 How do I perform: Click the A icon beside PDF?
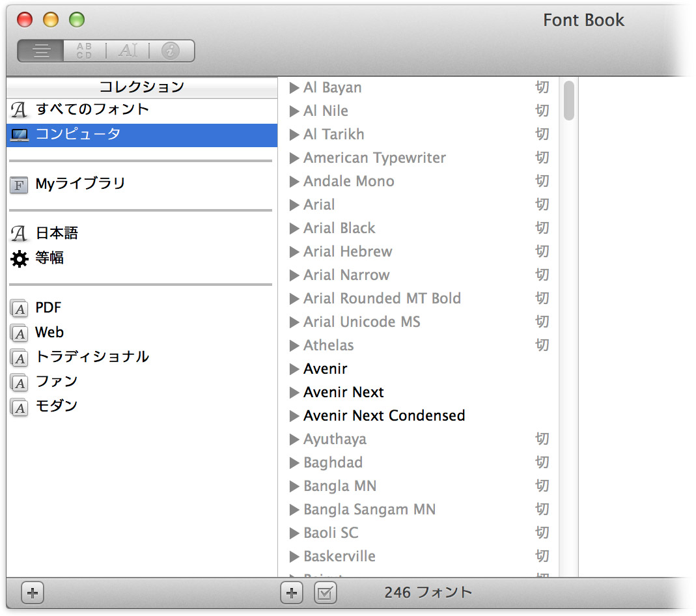click(x=20, y=309)
